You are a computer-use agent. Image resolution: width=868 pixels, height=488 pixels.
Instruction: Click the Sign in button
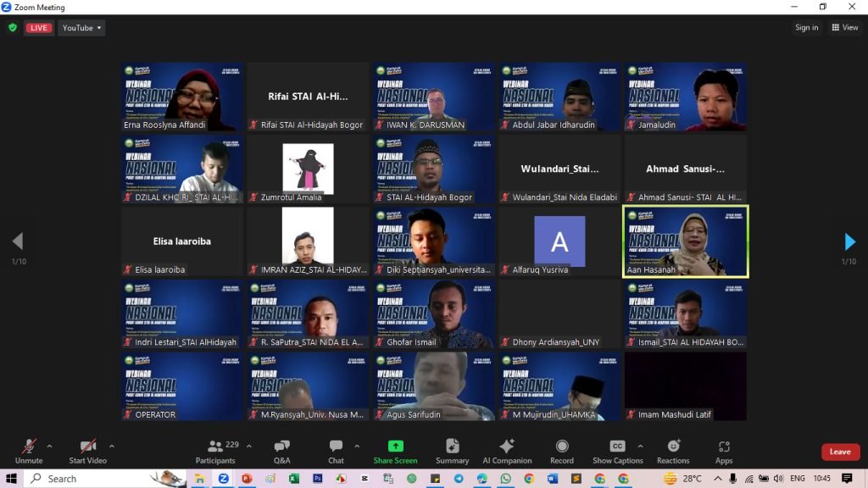point(806,28)
